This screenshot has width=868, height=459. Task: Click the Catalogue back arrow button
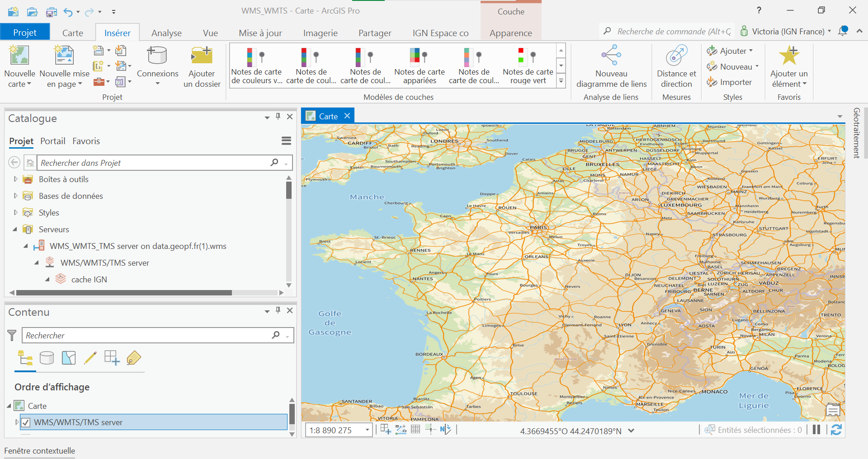tap(14, 162)
